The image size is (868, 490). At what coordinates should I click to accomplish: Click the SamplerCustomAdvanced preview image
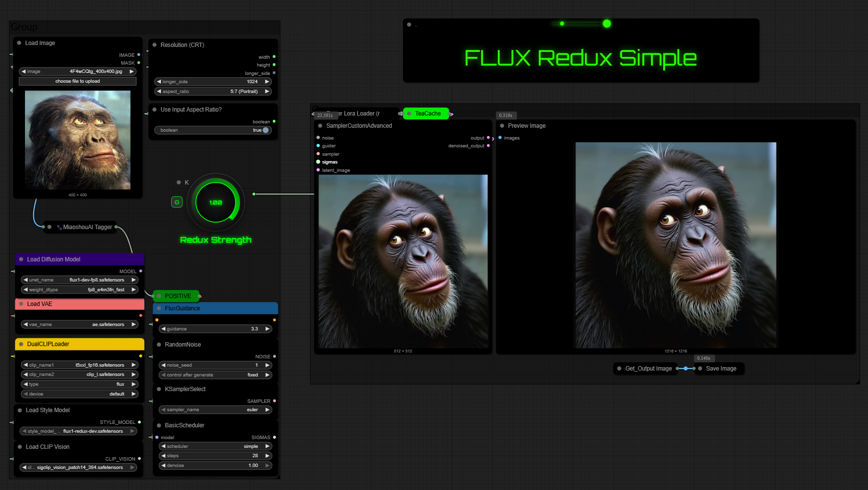point(403,261)
